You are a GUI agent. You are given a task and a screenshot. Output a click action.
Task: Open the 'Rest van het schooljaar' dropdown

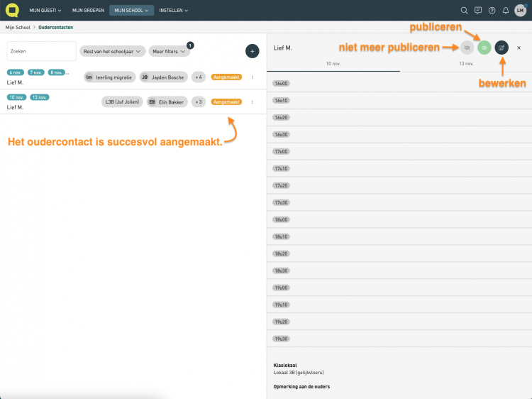coord(112,51)
